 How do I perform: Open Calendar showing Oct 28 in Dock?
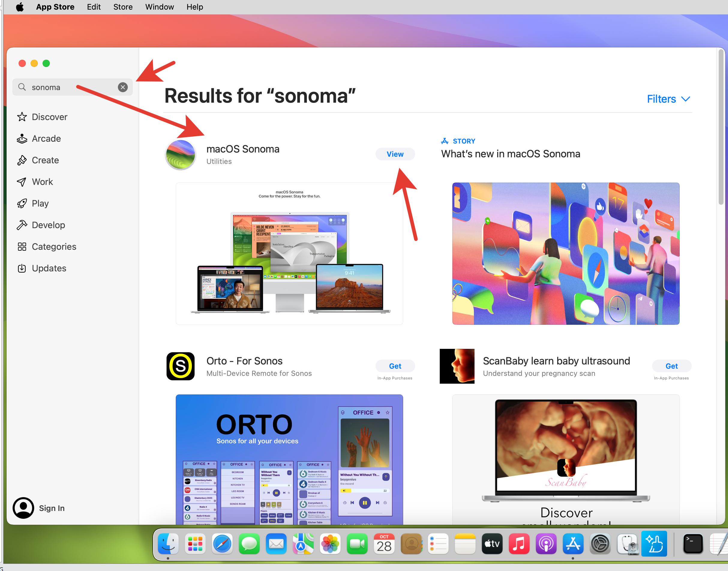(x=384, y=544)
